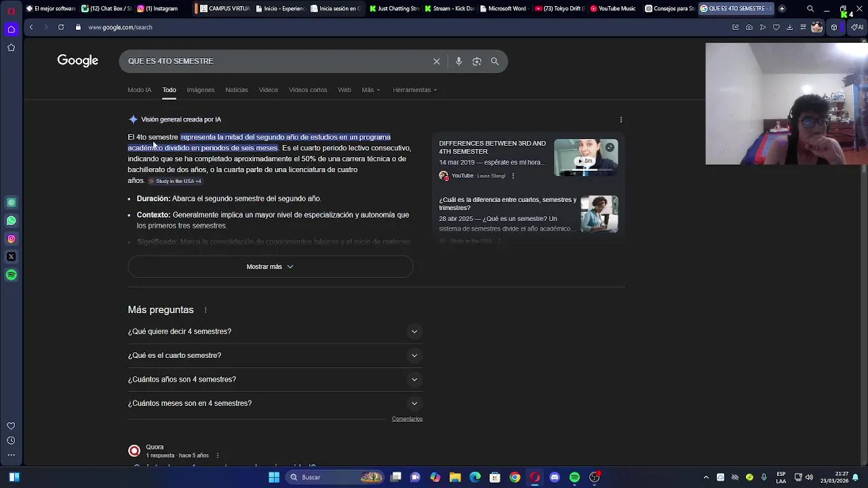The image size is (868, 488).
Task: Open '¿Cuál es la diferencia entre cuartos, semestres' link
Action: (x=507, y=203)
